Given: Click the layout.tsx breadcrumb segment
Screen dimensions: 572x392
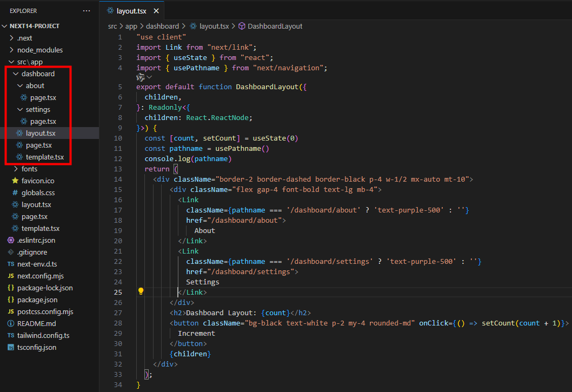Looking at the screenshot, I should coord(214,26).
